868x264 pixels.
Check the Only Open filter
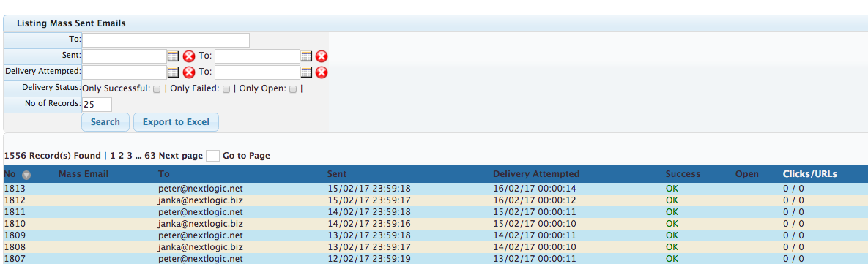[294, 89]
